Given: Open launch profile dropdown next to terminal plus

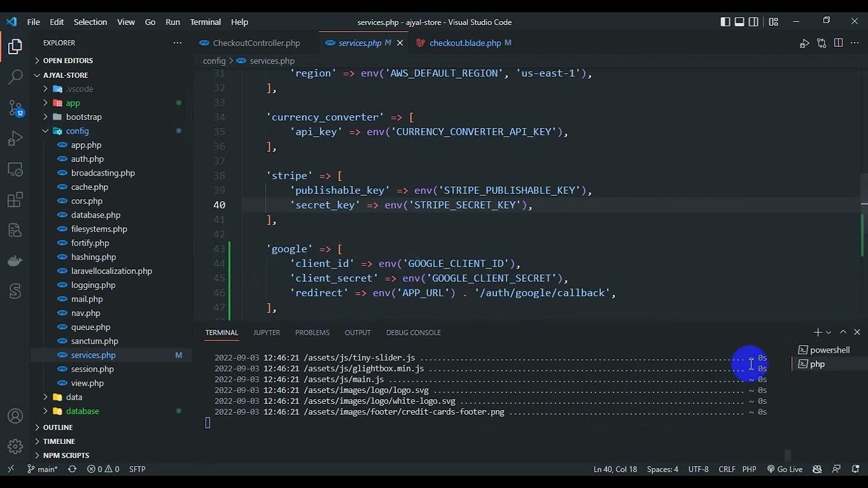Looking at the screenshot, I should tap(829, 332).
